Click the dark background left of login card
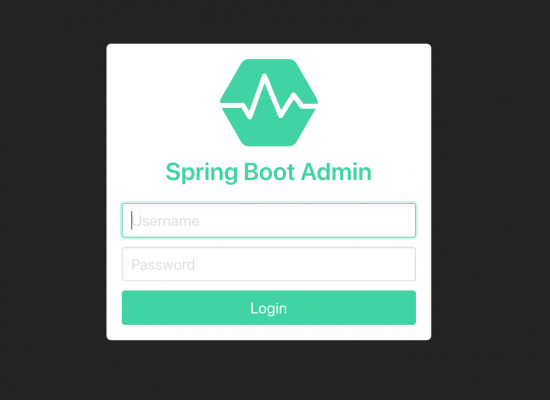 click(53, 191)
